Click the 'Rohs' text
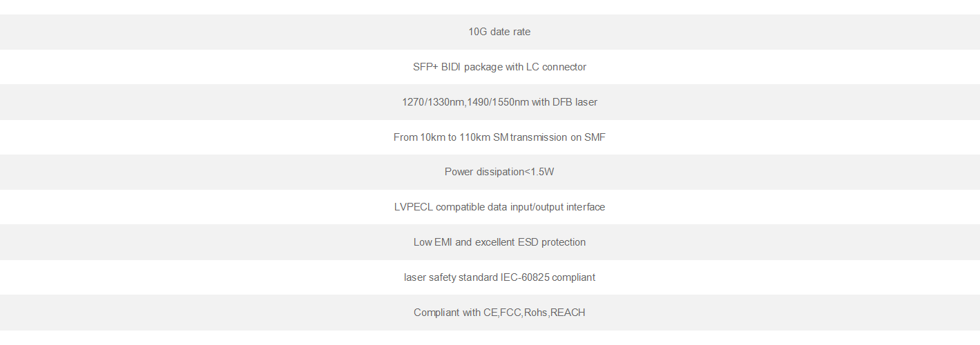The width and height of the screenshot is (980, 345). (535, 313)
